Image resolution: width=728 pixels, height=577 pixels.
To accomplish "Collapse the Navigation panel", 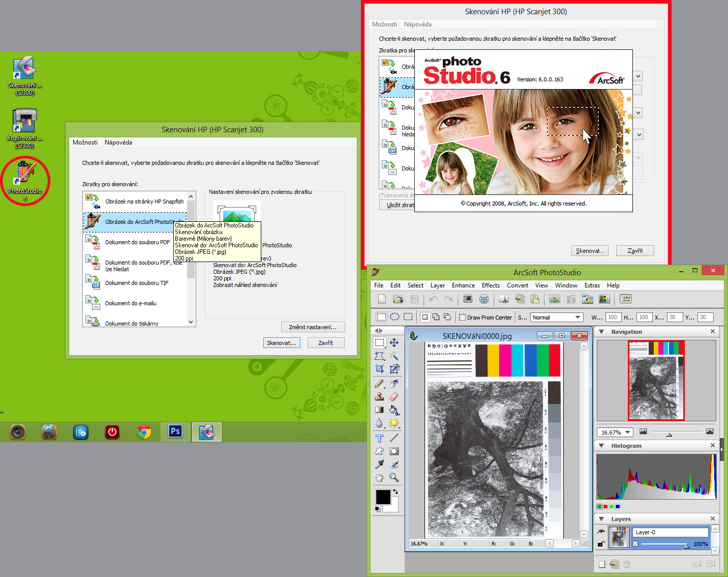I will pos(601,332).
